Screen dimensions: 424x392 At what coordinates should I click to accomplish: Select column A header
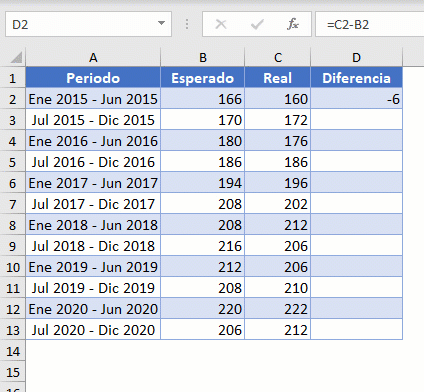[93, 57]
